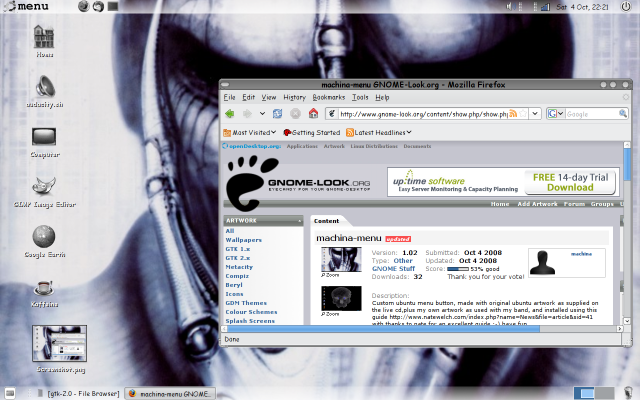This screenshot has width=640, height=400.
Task: Select the audacity.sh desktop icon
Action: pyautogui.click(x=45, y=91)
